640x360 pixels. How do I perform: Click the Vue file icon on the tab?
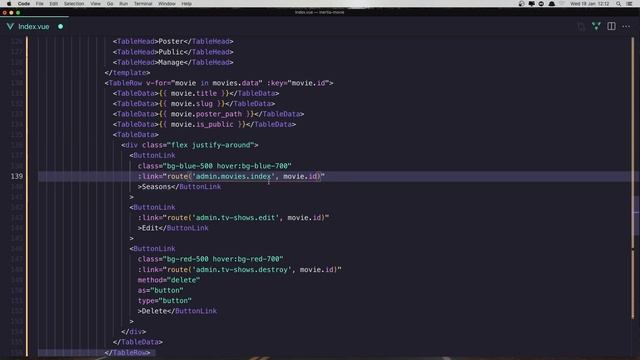(x=10, y=27)
